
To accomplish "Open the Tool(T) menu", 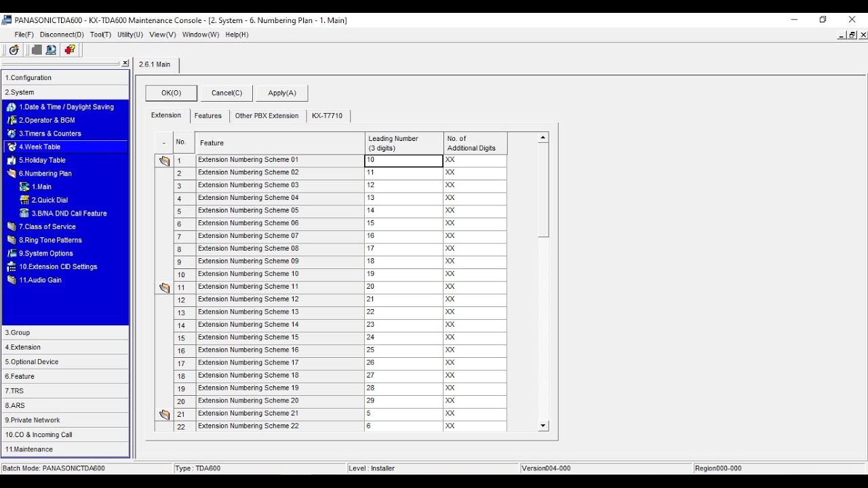I will pos(100,35).
